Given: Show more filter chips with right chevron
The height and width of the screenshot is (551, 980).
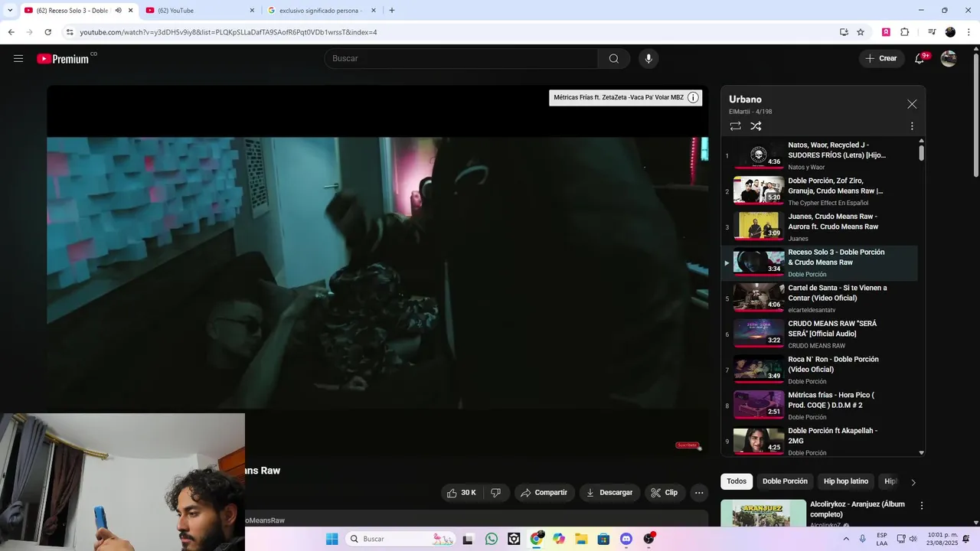Looking at the screenshot, I should point(913,482).
